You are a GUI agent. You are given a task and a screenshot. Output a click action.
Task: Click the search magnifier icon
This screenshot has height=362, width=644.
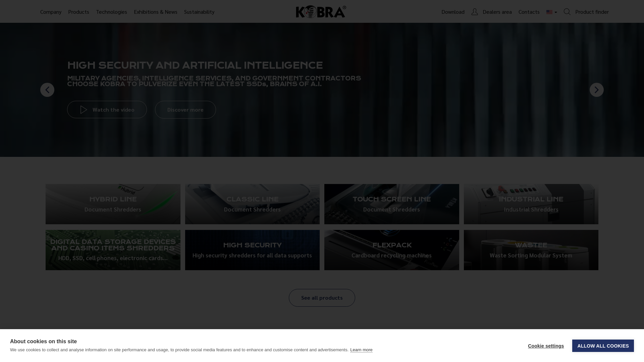(x=567, y=12)
